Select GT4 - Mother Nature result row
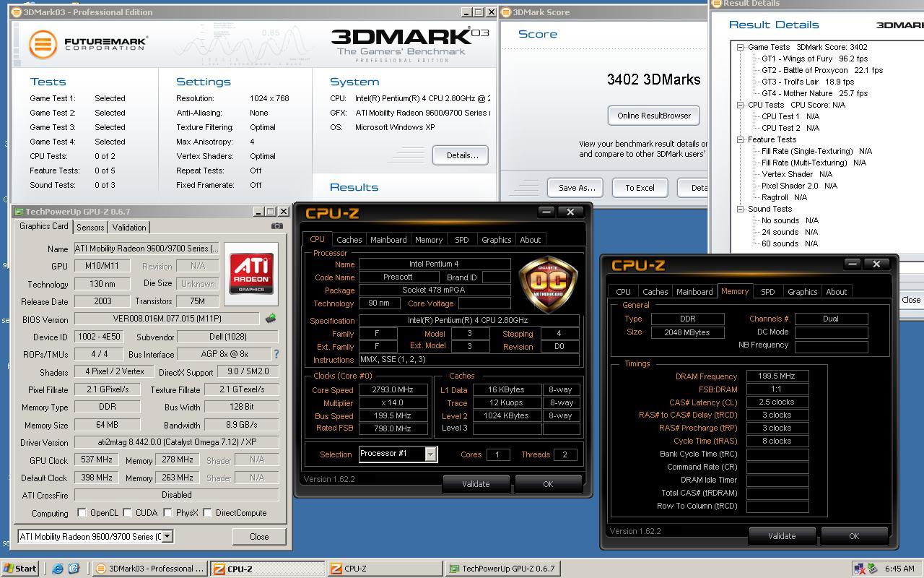 (x=814, y=93)
